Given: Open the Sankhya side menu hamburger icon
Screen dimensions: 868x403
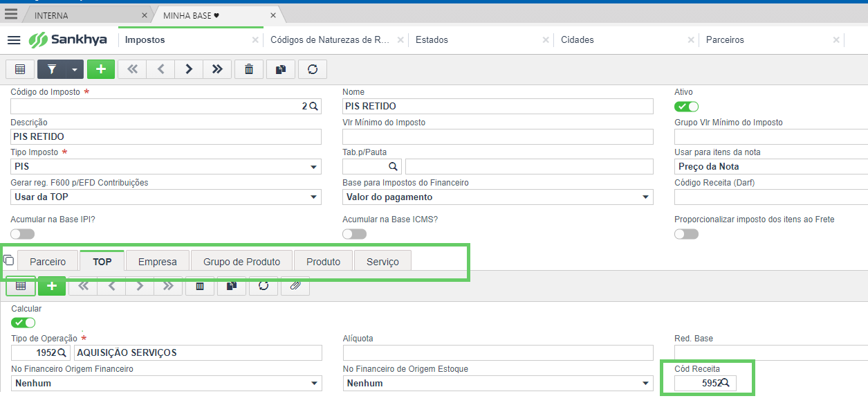Looking at the screenshot, I should [14, 40].
